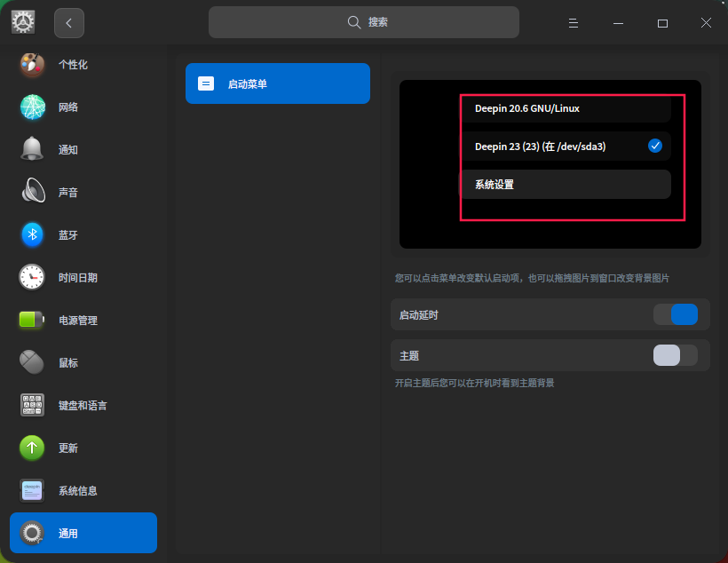This screenshot has width=728, height=563.
Task: Open the 键盘和语言 keyboard icon
Action: pos(32,405)
